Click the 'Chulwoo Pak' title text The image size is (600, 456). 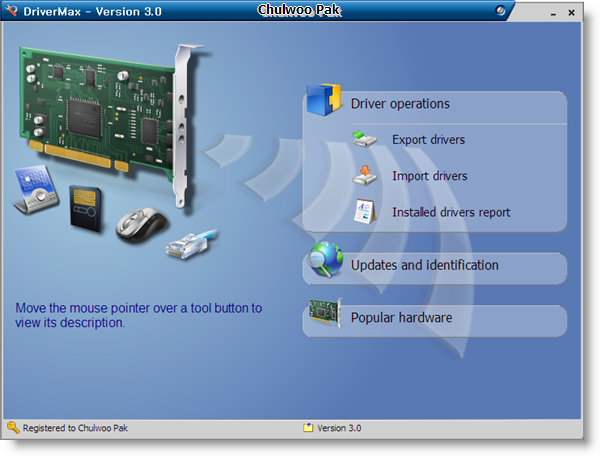299,10
